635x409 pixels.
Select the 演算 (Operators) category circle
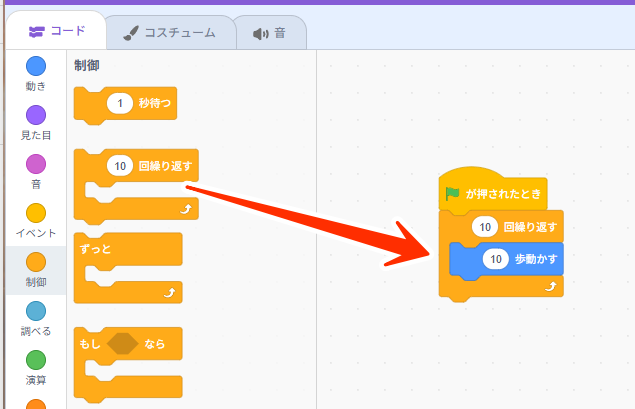pos(36,360)
